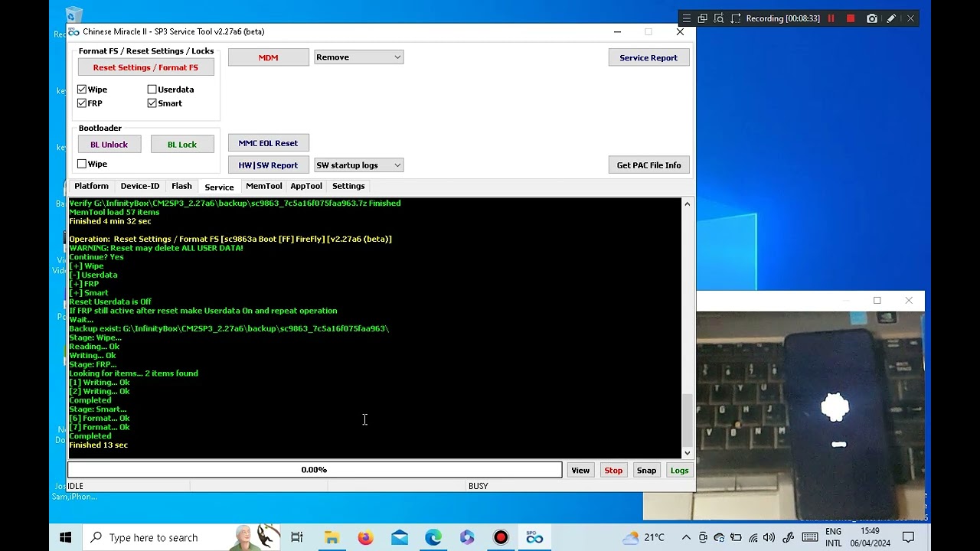
Task: Open the taskbar clock showing 15:49
Action: click(870, 537)
